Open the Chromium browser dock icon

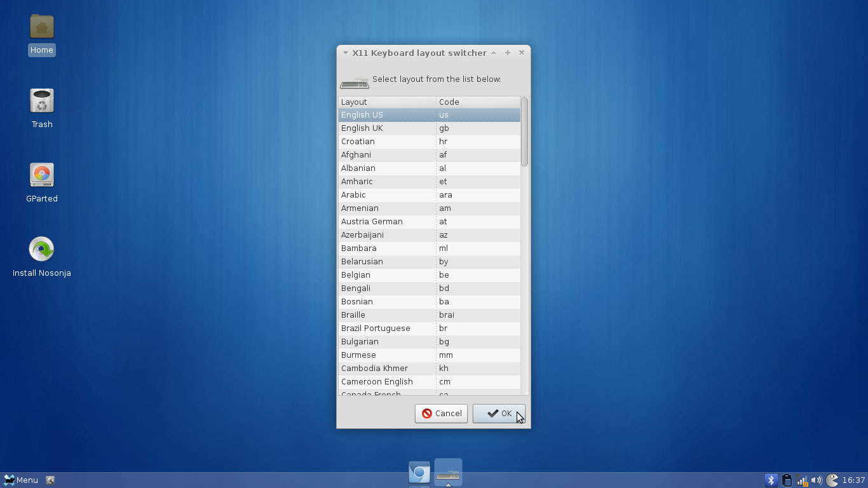(x=419, y=473)
